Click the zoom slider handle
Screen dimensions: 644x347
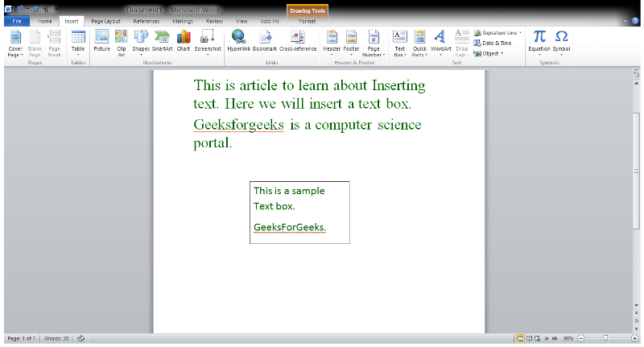point(606,338)
